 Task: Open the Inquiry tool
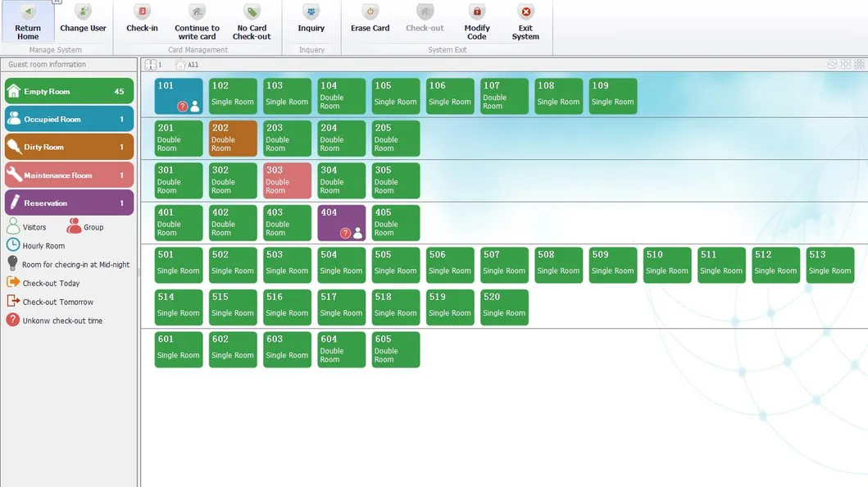pos(311,21)
